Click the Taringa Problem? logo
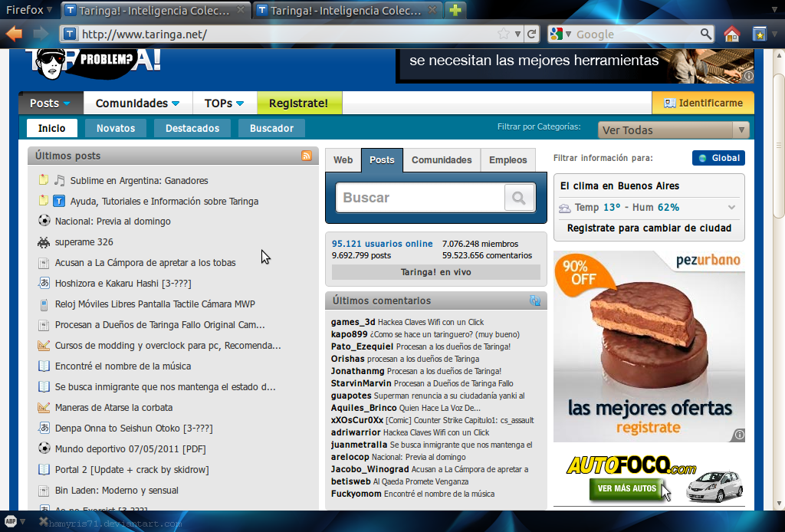Viewport: 785px width, 532px height. tap(93, 63)
